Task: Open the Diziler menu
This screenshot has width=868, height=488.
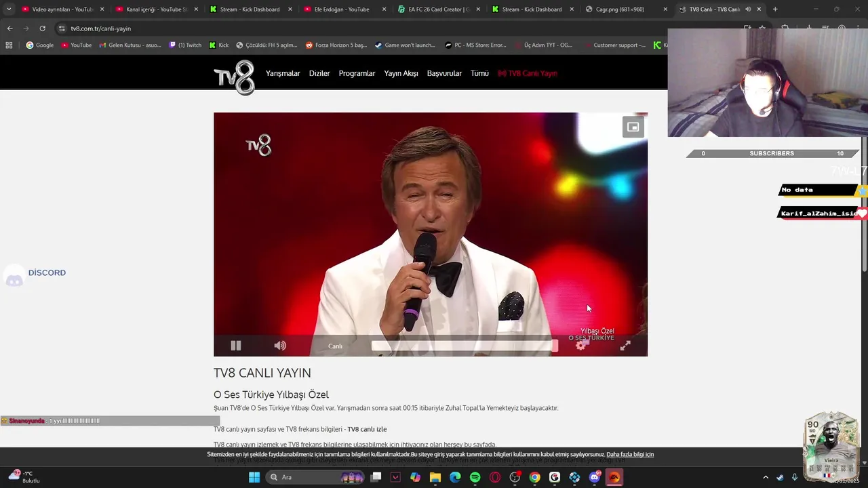Action: [319, 73]
